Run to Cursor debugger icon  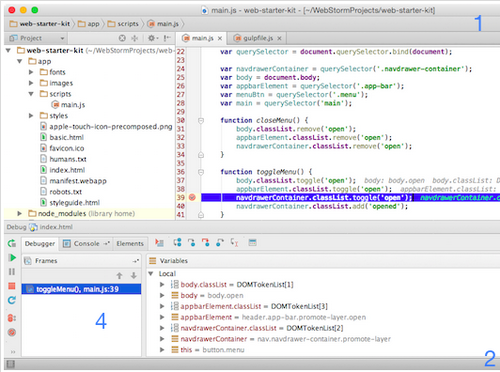[235, 243]
